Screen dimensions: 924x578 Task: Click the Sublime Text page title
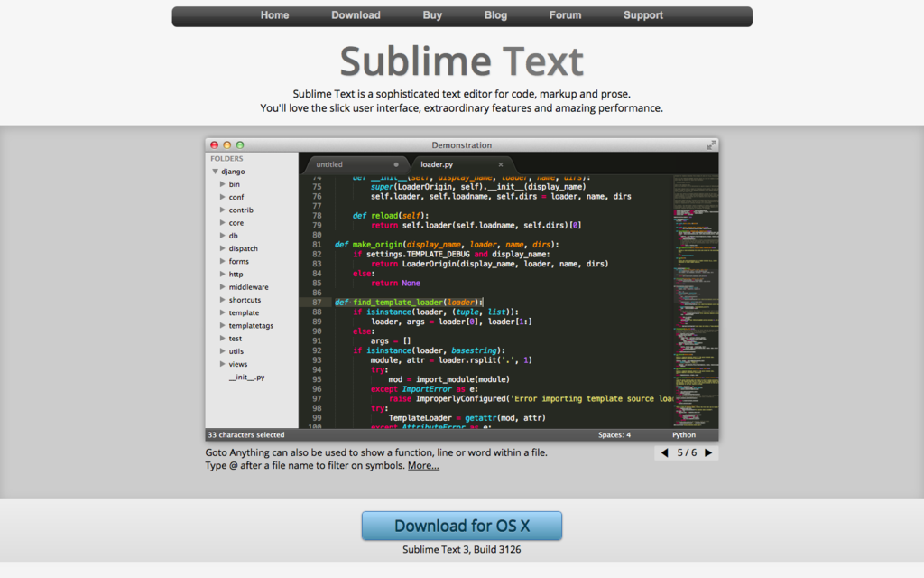(461, 61)
